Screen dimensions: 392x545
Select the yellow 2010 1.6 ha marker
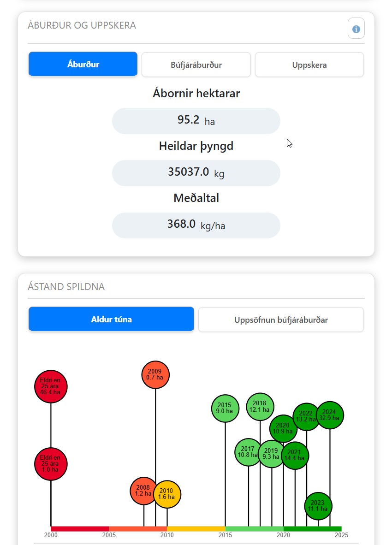coord(167,494)
